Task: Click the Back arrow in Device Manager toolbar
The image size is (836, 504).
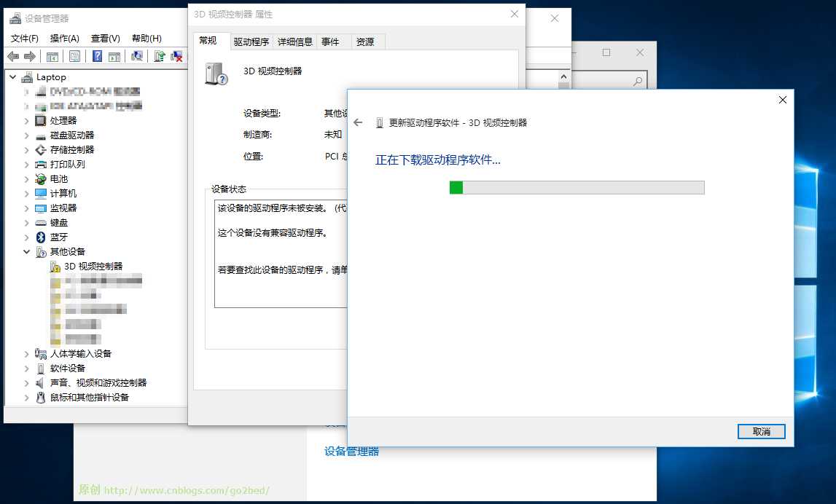Action: (13, 57)
